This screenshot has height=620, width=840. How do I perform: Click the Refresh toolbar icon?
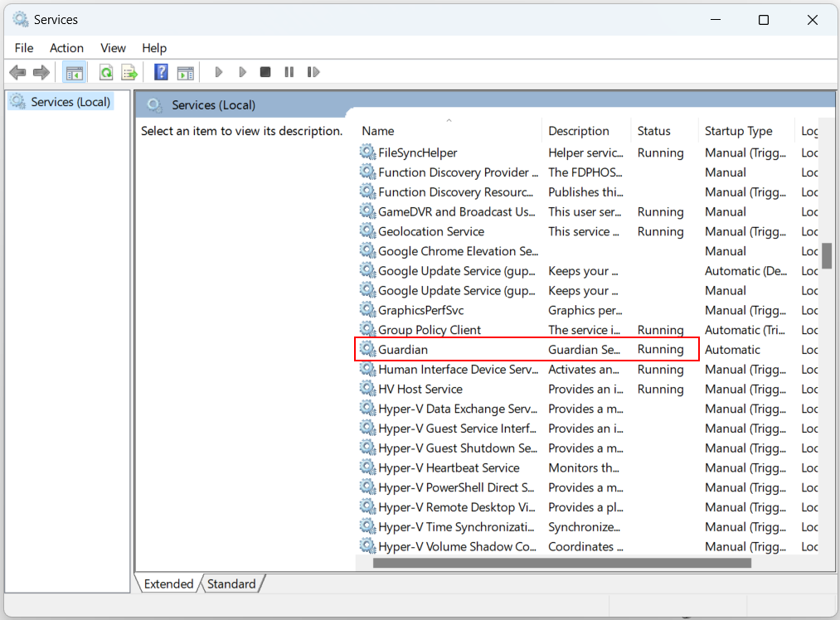click(106, 72)
